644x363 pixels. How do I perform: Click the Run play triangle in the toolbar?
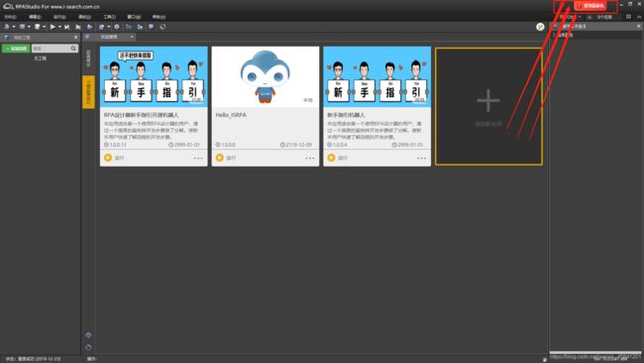pyautogui.click(x=53, y=27)
